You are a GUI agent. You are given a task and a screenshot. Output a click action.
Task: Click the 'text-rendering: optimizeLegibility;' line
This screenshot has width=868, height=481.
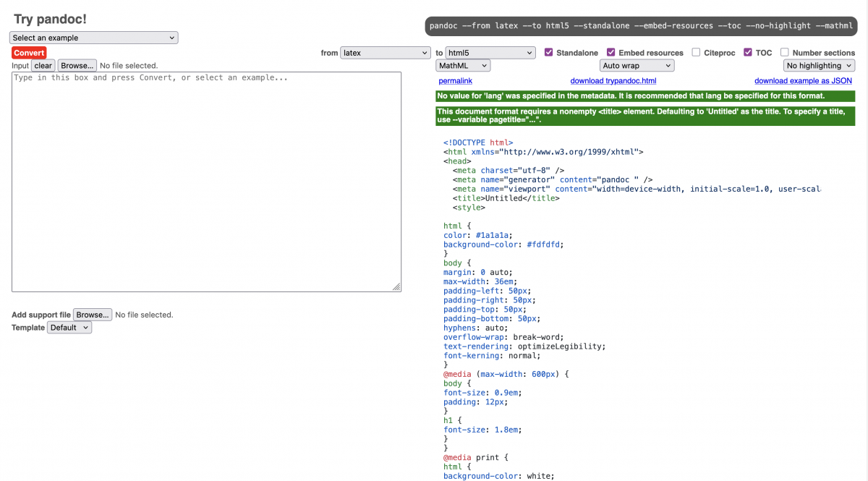(x=524, y=346)
